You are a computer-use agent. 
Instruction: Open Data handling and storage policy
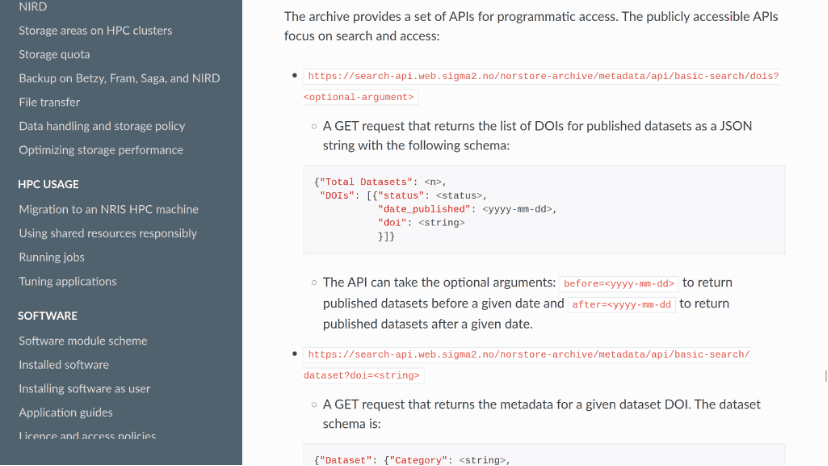pos(102,126)
